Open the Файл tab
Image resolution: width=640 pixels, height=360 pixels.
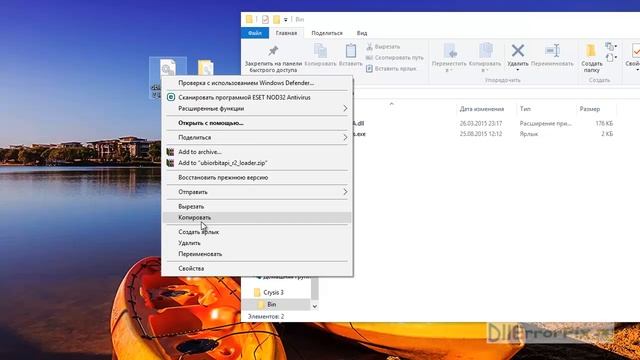(x=255, y=33)
